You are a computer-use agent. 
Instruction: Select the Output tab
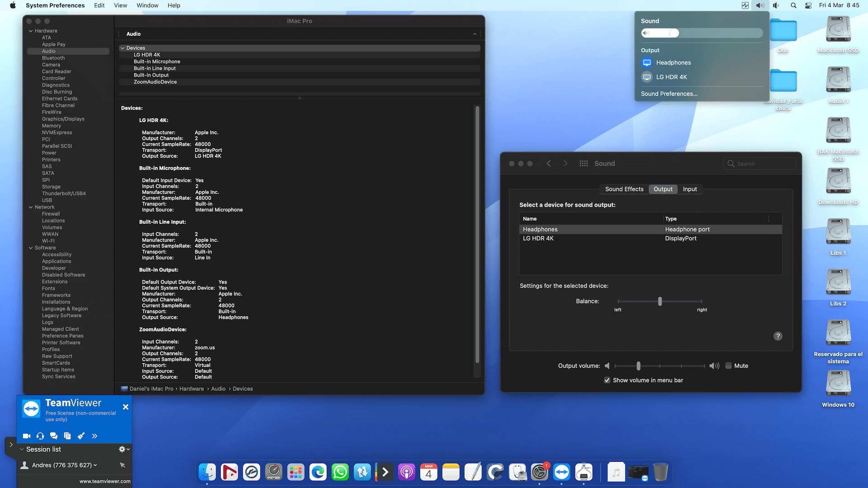(663, 189)
